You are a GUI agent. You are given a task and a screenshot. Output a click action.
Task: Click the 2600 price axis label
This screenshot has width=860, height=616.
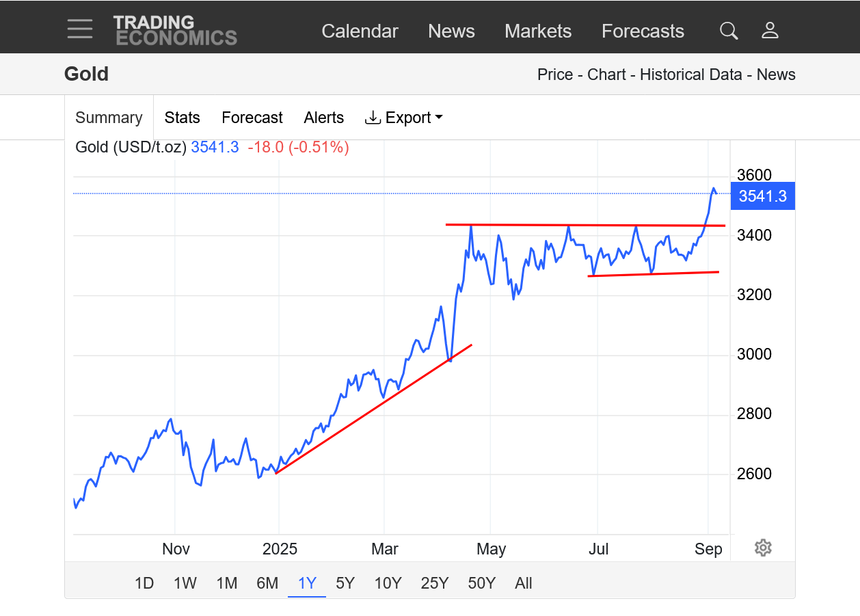coord(755,474)
